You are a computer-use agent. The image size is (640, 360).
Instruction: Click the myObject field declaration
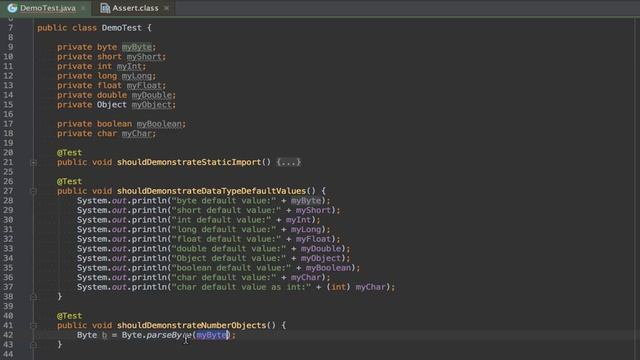pos(151,104)
